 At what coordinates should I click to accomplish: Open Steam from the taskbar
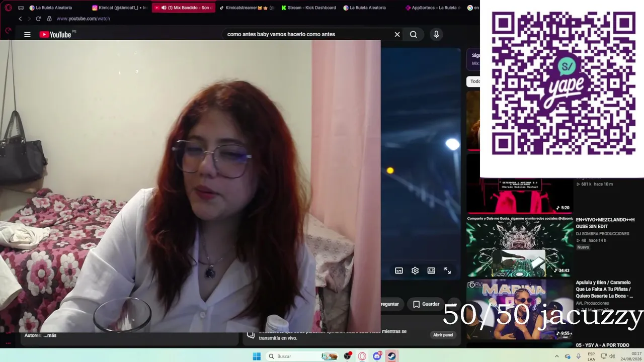[x=391, y=356]
